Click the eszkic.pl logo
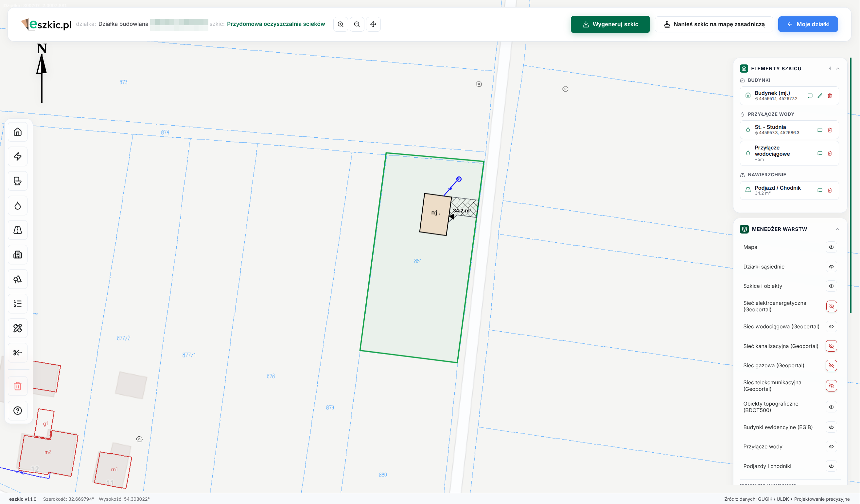Screen dimensions: 860x504 [46, 24]
